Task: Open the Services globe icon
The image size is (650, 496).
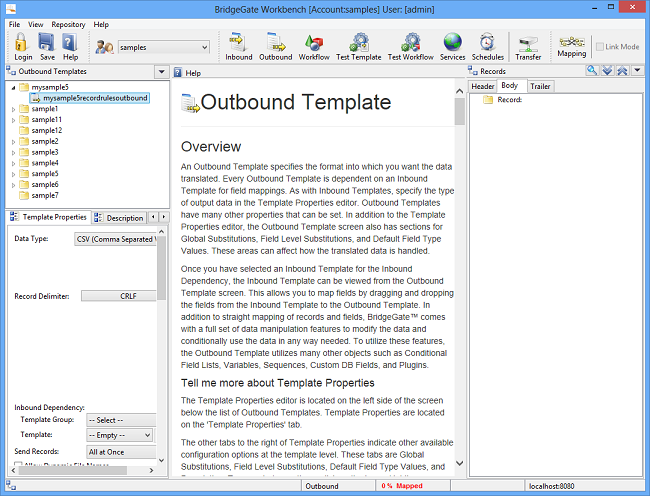Action: coord(452,42)
